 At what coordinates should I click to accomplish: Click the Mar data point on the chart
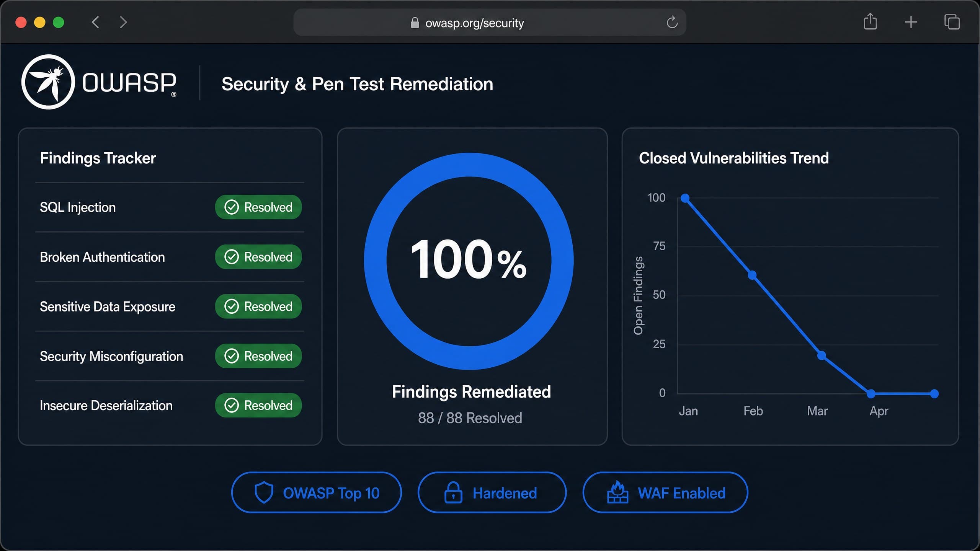click(x=822, y=355)
